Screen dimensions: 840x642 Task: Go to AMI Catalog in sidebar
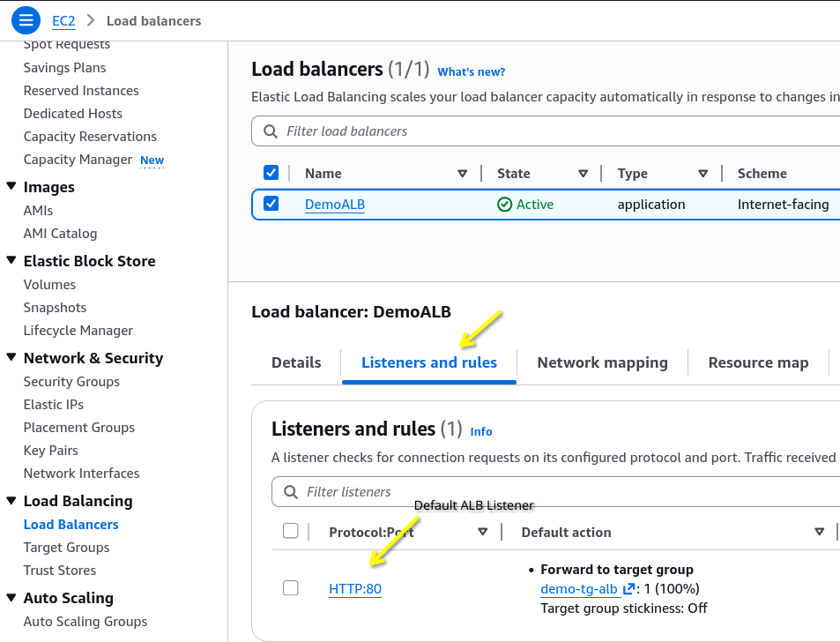point(61,234)
